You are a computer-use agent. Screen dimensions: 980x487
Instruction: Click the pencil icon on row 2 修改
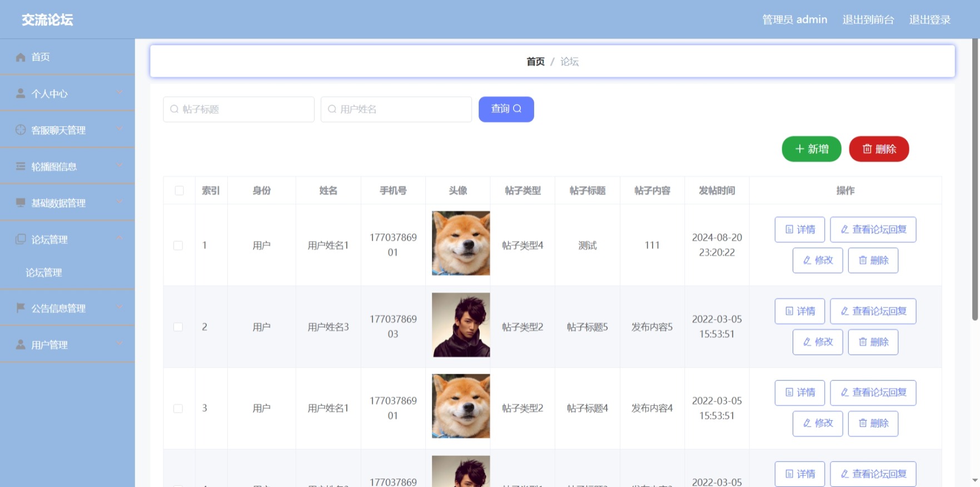point(807,342)
